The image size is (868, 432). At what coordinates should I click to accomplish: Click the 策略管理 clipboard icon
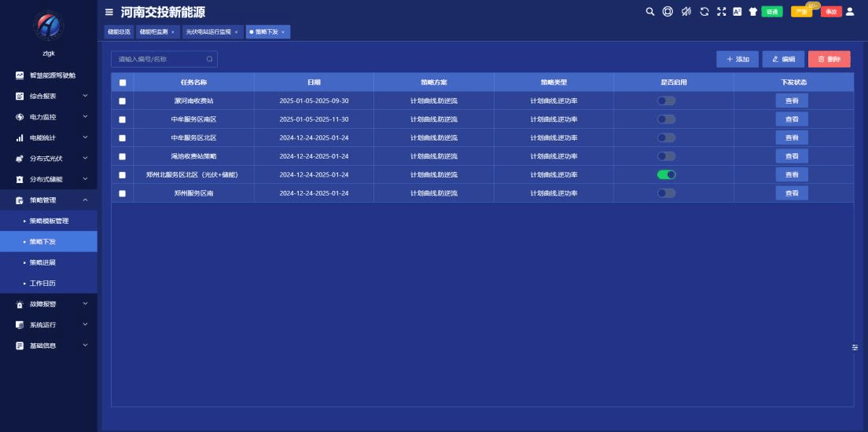tap(20, 200)
